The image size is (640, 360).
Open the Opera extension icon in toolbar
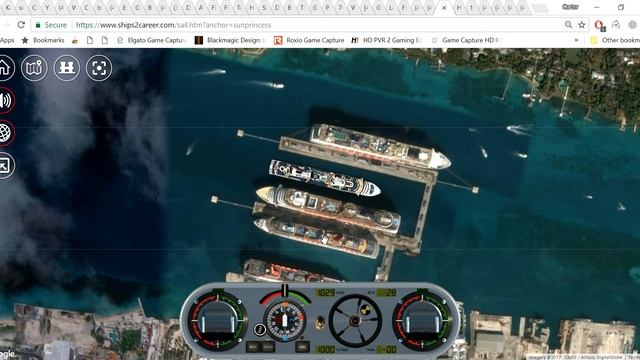(599, 25)
